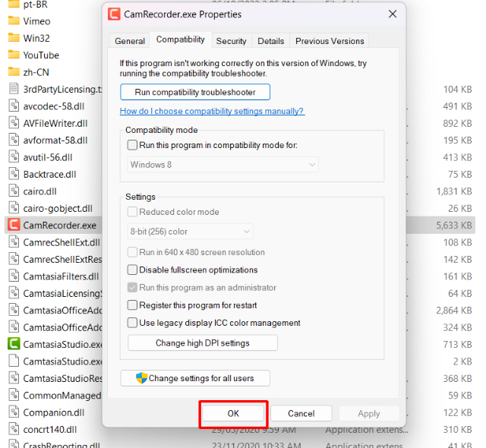This screenshot has width=486, height=448.
Task: Click the Vimeo folder icon
Action: [14, 21]
